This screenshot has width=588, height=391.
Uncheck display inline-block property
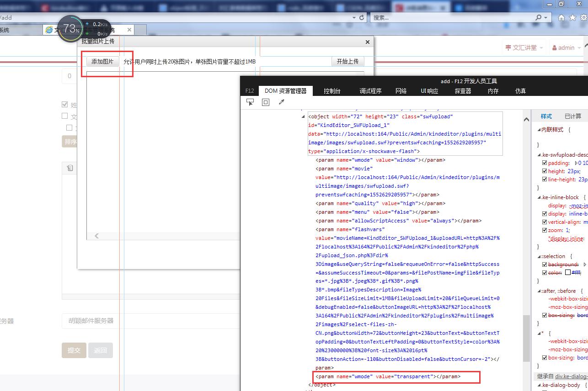(x=544, y=213)
